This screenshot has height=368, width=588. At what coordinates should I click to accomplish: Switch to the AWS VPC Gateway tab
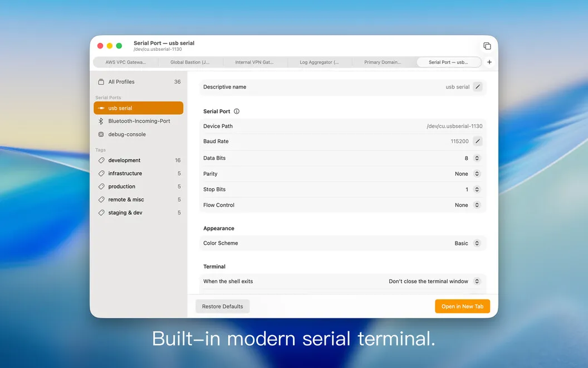point(126,62)
